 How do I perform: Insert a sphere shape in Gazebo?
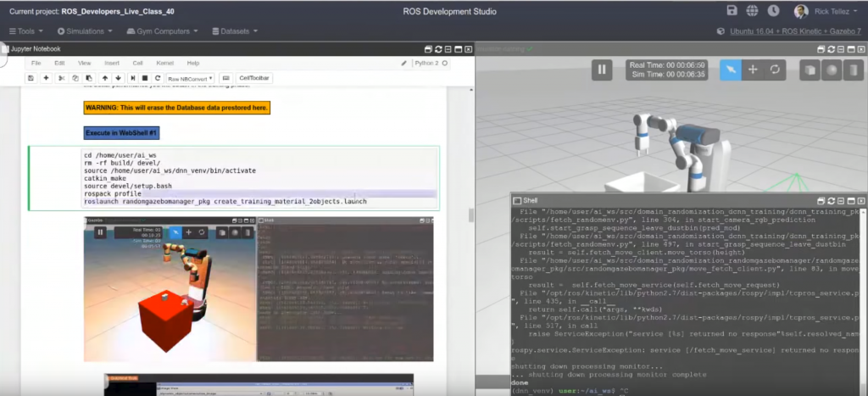click(x=832, y=70)
